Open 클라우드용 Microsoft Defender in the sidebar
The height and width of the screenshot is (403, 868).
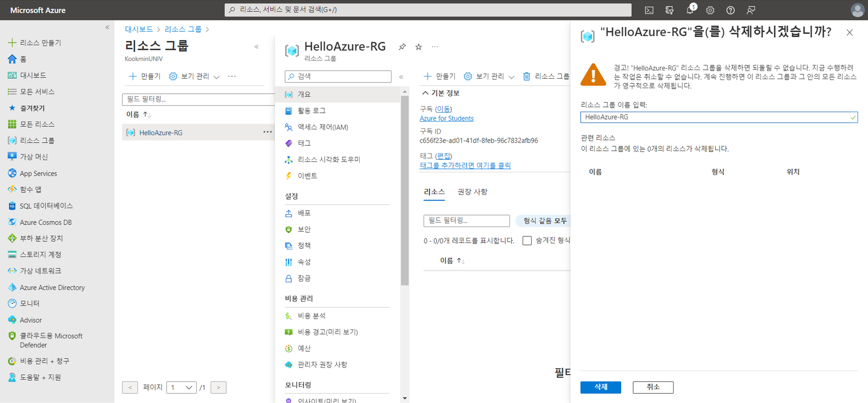46,340
